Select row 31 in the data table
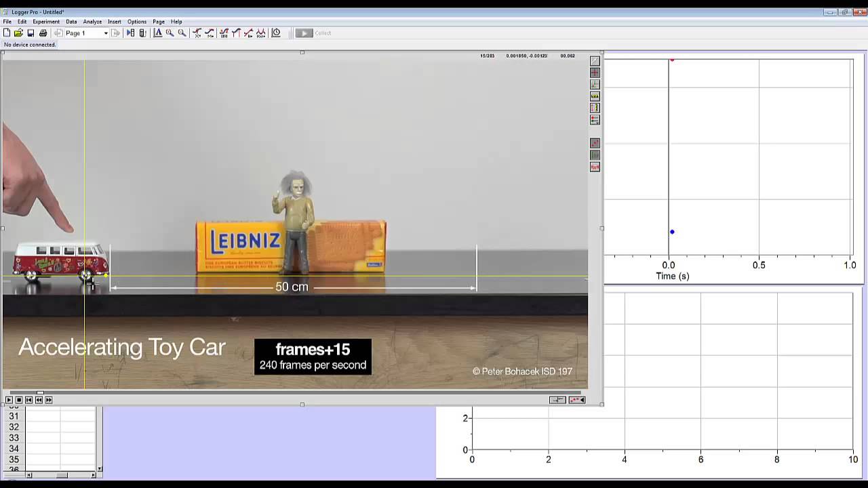This screenshot has height=488, width=868. (14, 416)
